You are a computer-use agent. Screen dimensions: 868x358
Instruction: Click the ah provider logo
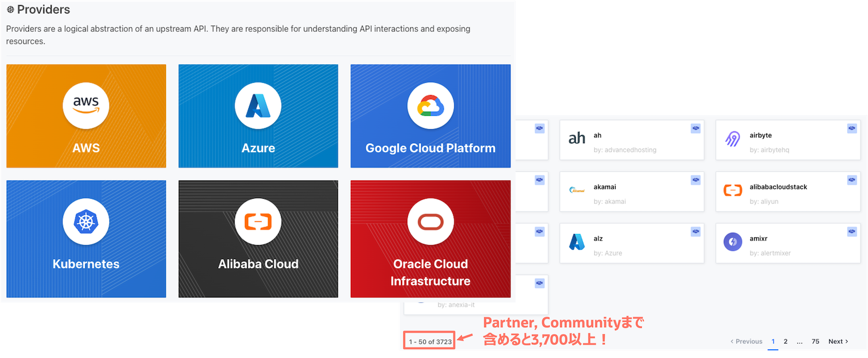coord(577,138)
